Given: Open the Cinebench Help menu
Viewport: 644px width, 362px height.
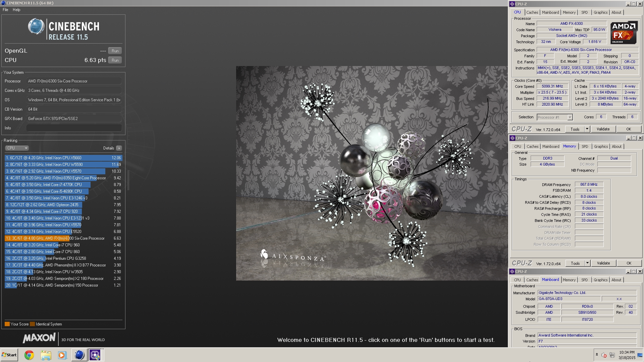Looking at the screenshot, I should (16, 10).
